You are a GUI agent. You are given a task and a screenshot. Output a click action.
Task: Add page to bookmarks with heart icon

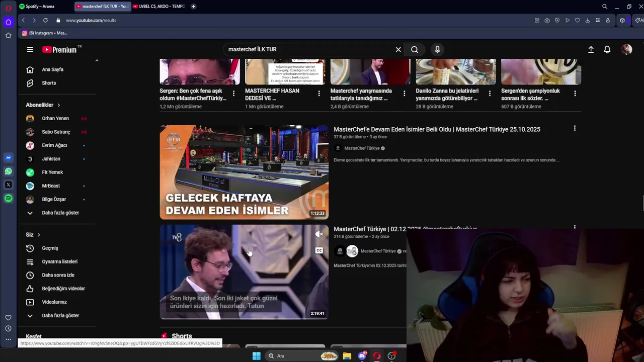577,20
